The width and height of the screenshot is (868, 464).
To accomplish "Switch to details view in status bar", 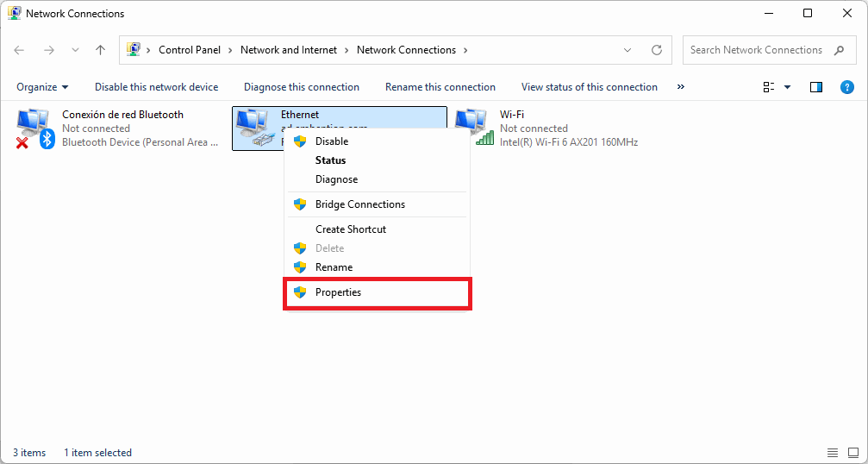I will (x=832, y=453).
